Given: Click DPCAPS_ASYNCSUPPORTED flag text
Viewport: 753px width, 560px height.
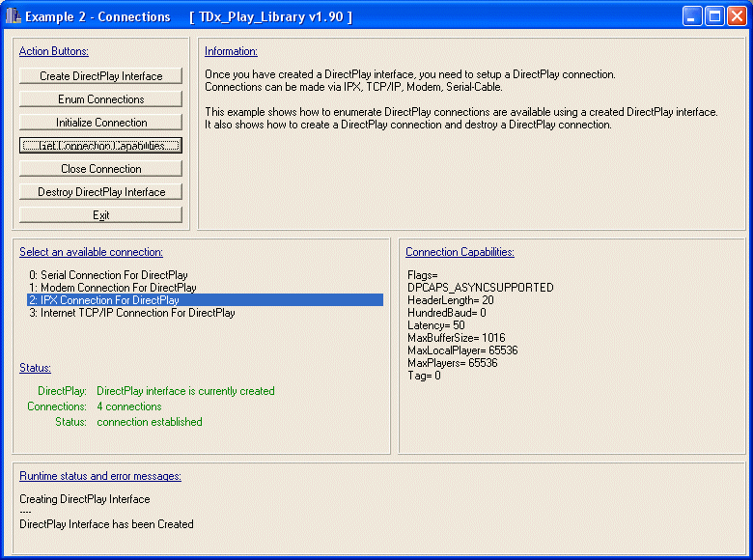Looking at the screenshot, I should click(x=480, y=288).
